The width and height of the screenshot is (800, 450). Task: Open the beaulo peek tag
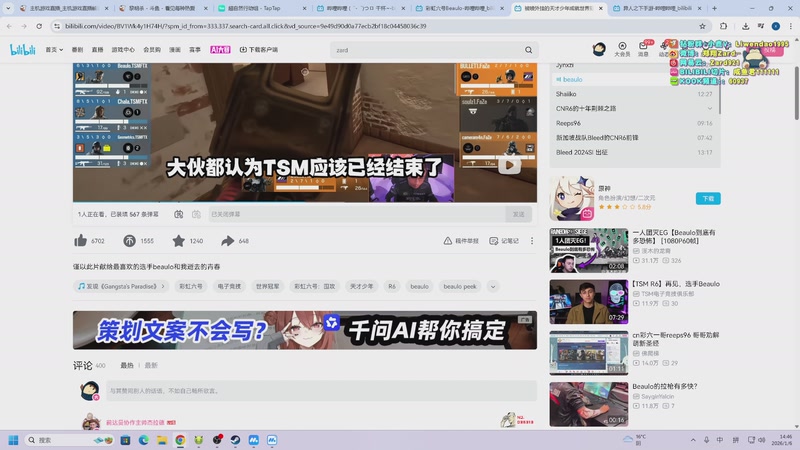click(x=460, y=286)
